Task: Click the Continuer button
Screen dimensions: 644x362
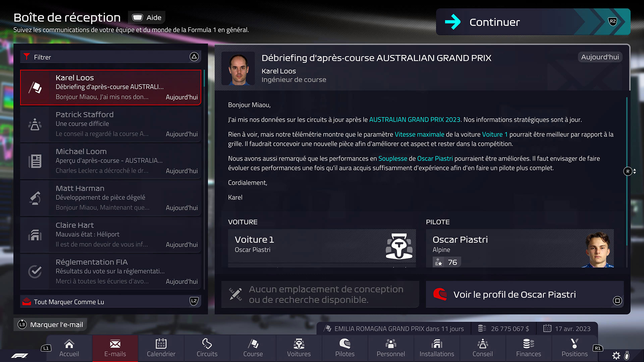Action: 533,22
